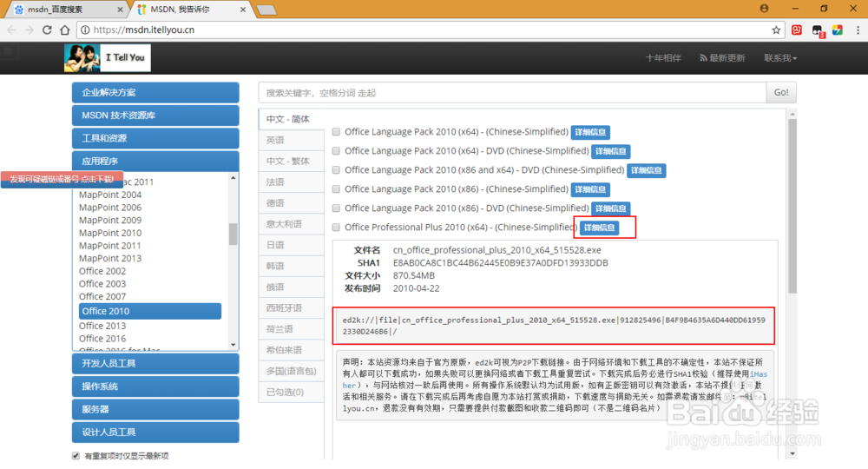Open Chrome user profile icon

tap(764, 9)
